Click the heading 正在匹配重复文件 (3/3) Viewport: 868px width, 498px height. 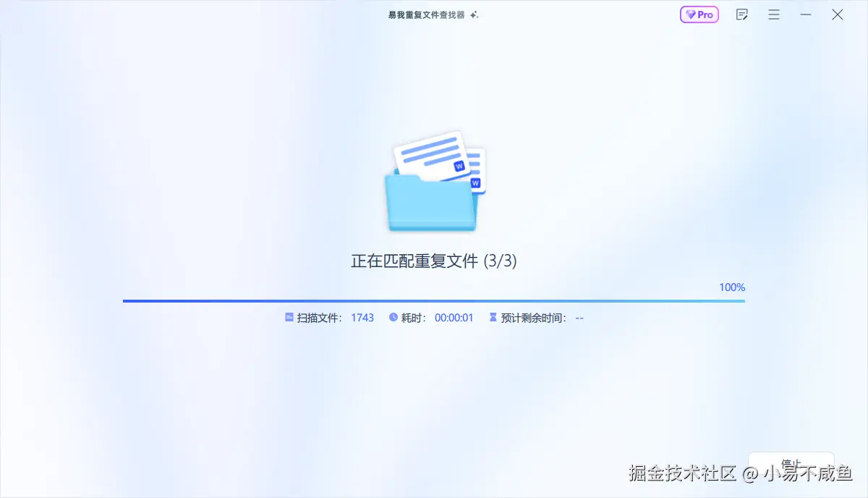434,261
